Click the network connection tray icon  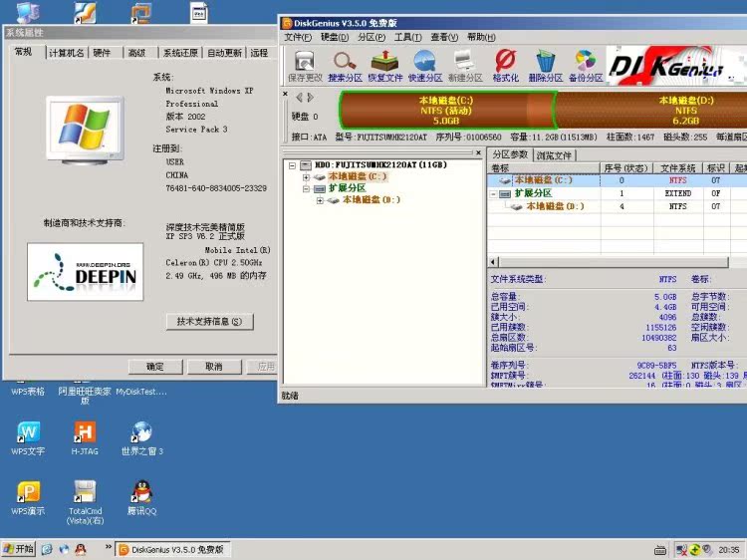681,550
